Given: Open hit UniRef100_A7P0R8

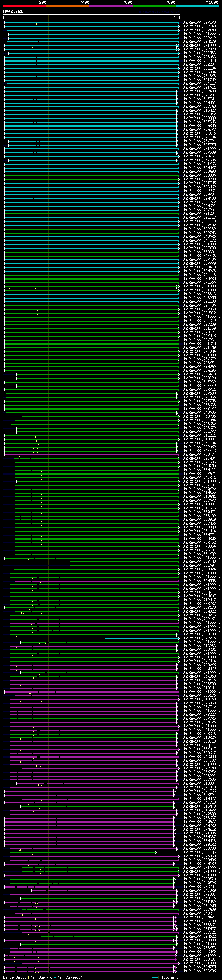Looking at the screenshot, I should [x=199, y=49].
